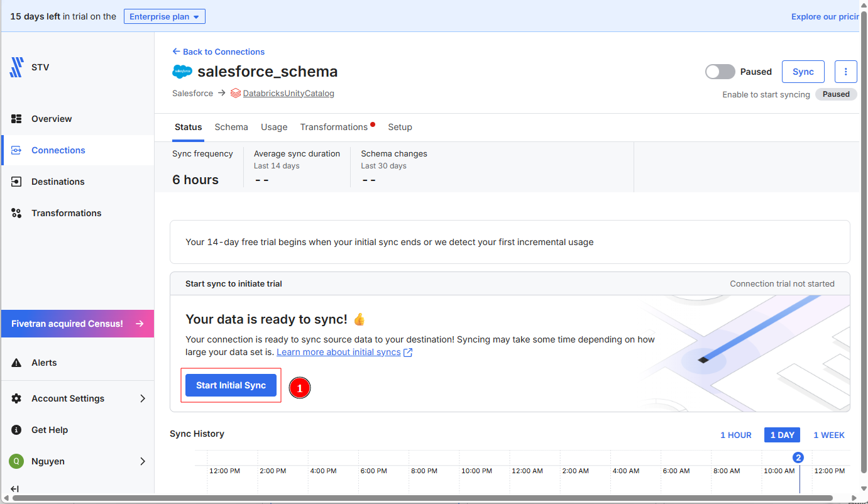Click the Start Initial Sync button
The width and height of the screenshot is (868, 504).
click(x=231, y=385)
